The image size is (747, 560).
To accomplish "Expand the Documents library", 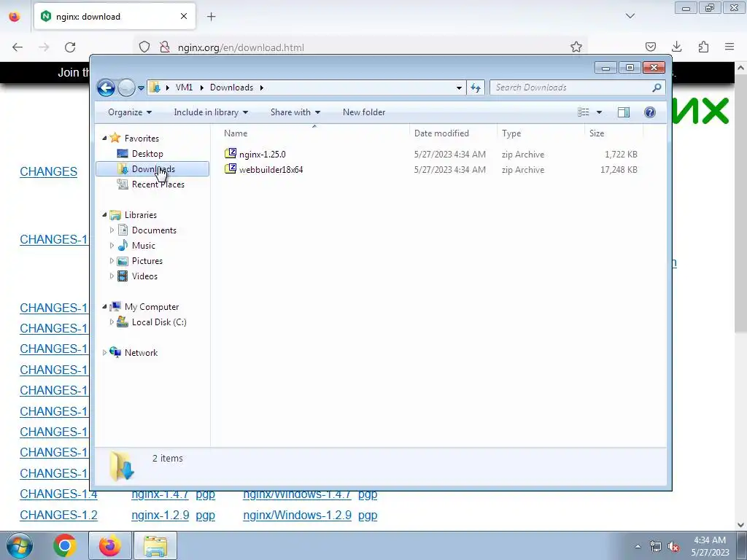I will pos(112,230).
